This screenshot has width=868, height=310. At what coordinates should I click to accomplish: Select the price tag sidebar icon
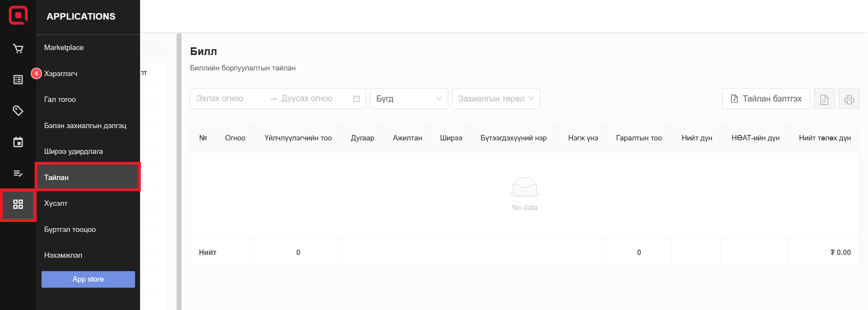click(18, 111)
